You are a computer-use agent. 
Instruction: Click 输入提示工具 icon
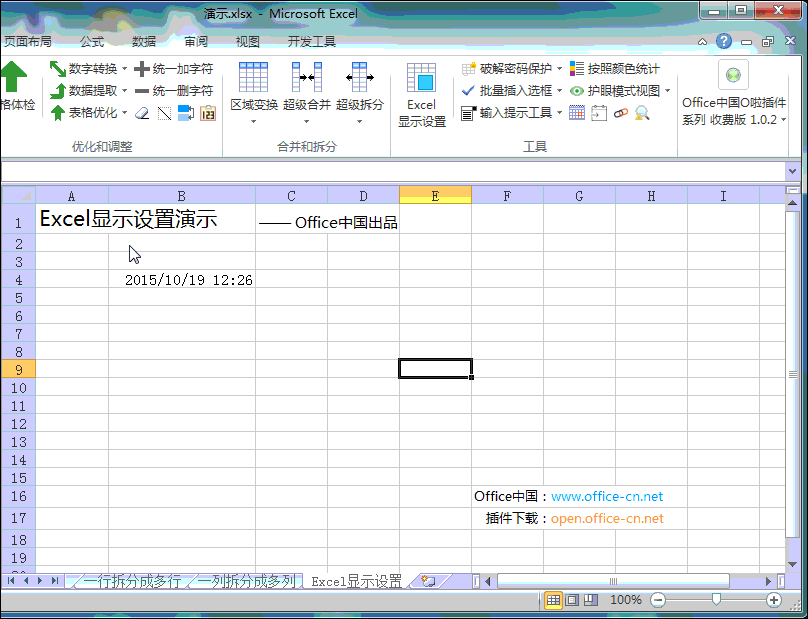click(x=468, y=113)
